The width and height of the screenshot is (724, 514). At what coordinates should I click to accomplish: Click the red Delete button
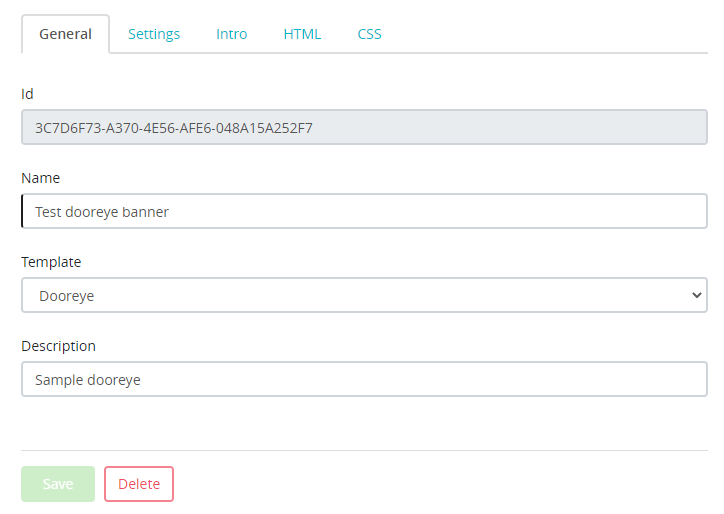[x=139, y=484]
